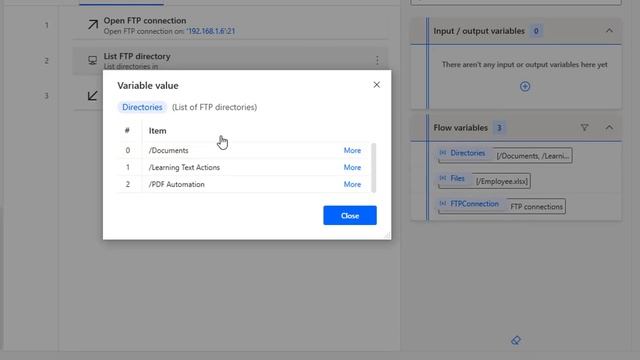Click the Directories variable type icon

tap(443, 153)
